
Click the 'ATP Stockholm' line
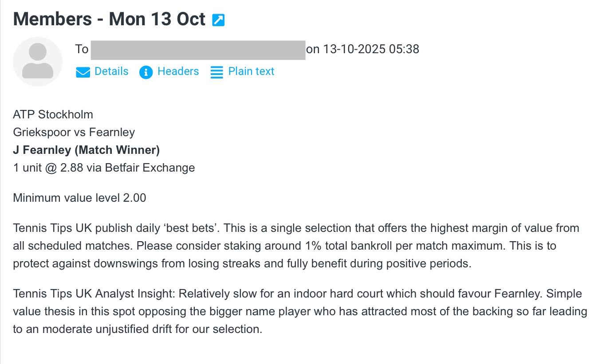(53, 114)
